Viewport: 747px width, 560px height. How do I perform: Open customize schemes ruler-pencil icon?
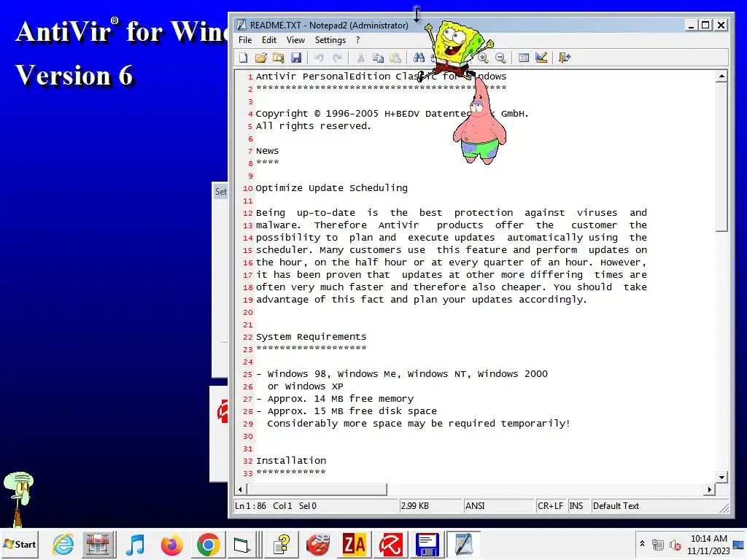(x=541, y=58)
